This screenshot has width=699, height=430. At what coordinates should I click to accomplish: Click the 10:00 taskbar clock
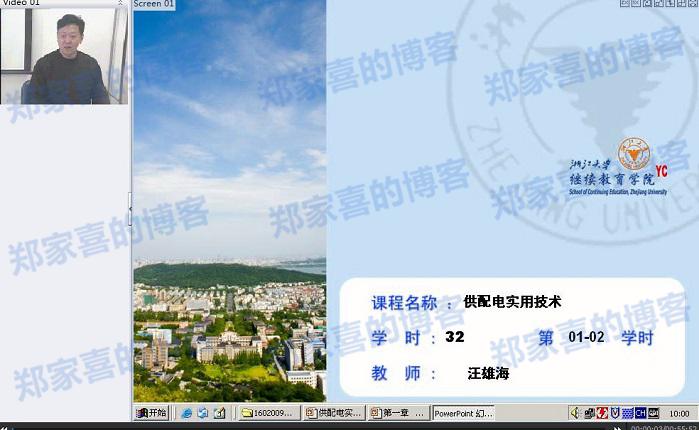679,414
